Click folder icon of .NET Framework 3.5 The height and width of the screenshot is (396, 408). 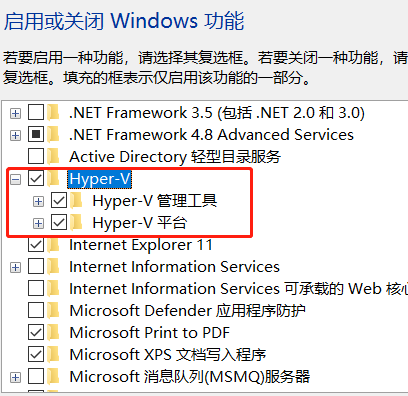click(53, 113)
